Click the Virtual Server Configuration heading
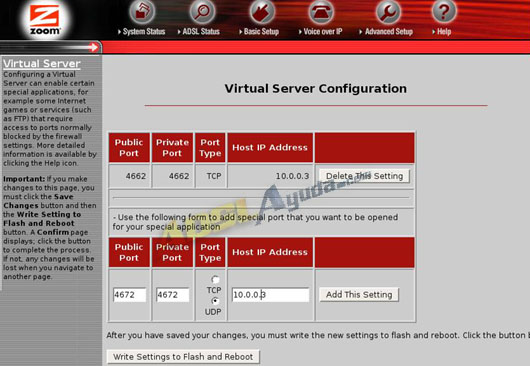Image resolution: width=530 pixels, height=366 pixels. (316, 89)
